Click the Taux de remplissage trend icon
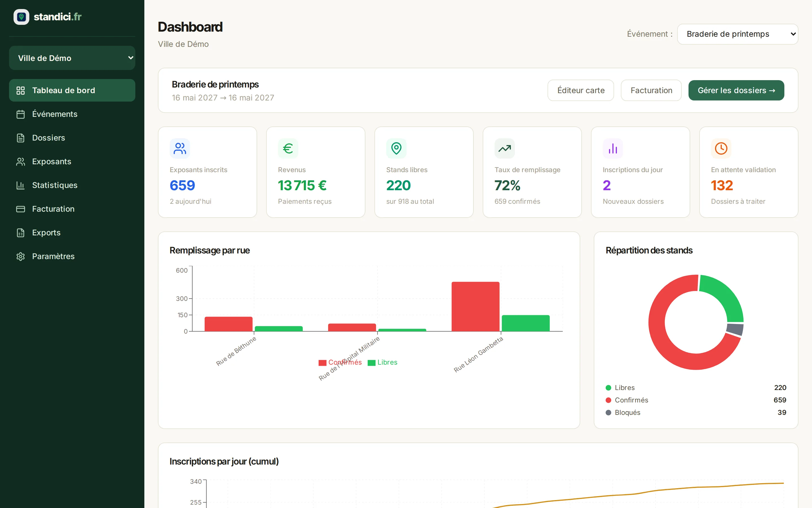The height and width of the screenshot is (508, 812). coord(505,148)
